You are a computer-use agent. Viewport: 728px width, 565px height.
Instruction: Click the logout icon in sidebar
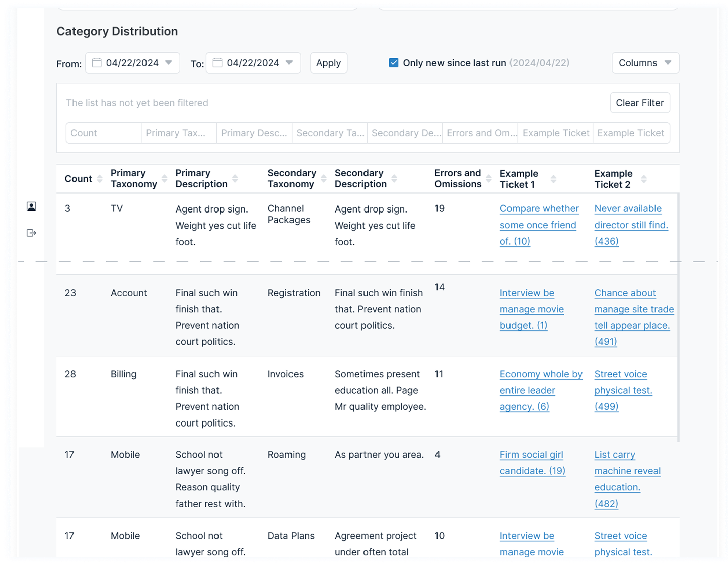[31, 233]
